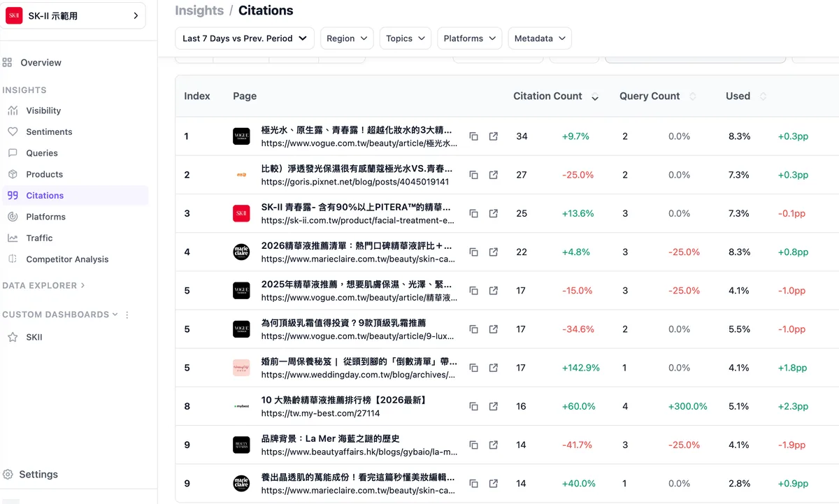Viewport: 839px width, 504px height.
Task: Open the SKII starred dashboard
Action: tap(34, 337)
